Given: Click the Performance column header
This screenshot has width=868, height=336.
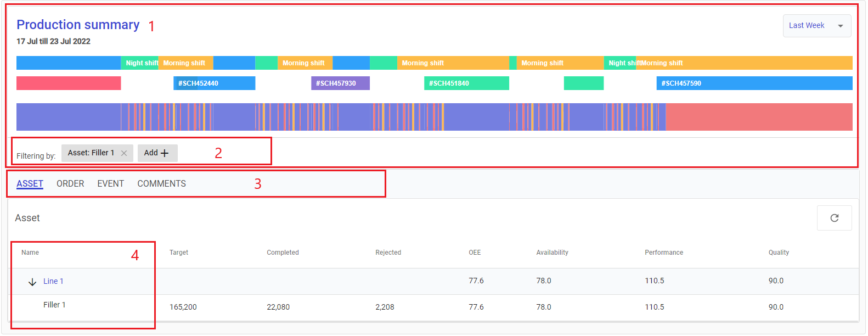Looking at the screenshot, I should [664, 253].
